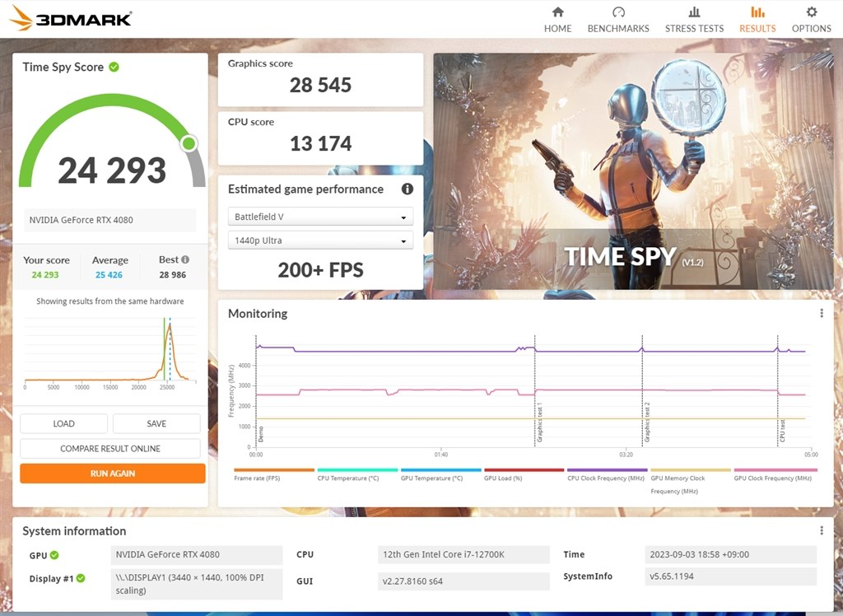Image resolution: width=843 pixels, height=616 pixels.
Task: Click the SAVE button
Action: (156, 423)
